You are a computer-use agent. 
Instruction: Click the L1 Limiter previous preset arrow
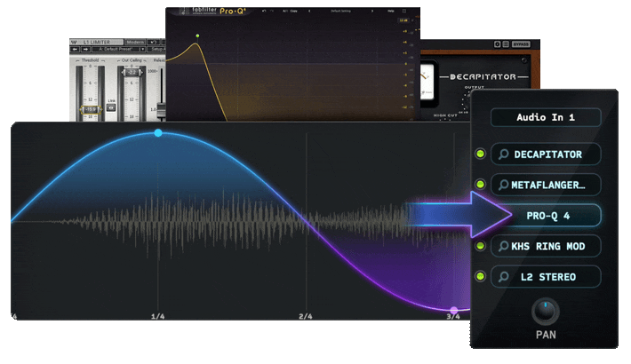(x=76, y=49)
